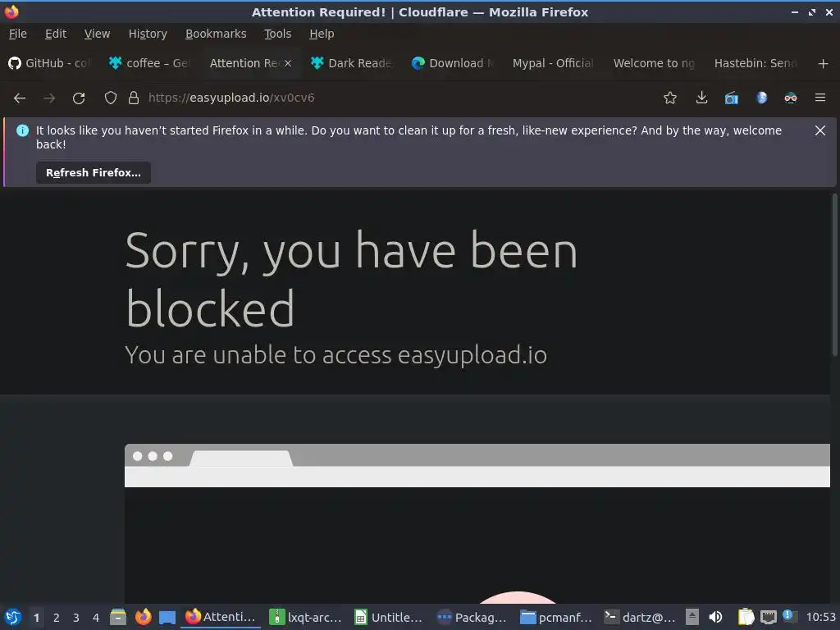
Task: Select the Package taskbar button
Action: pos(473,617)
